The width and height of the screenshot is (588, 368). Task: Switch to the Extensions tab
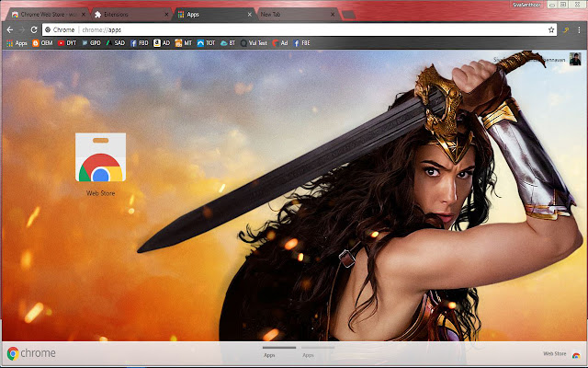(130, 15)
